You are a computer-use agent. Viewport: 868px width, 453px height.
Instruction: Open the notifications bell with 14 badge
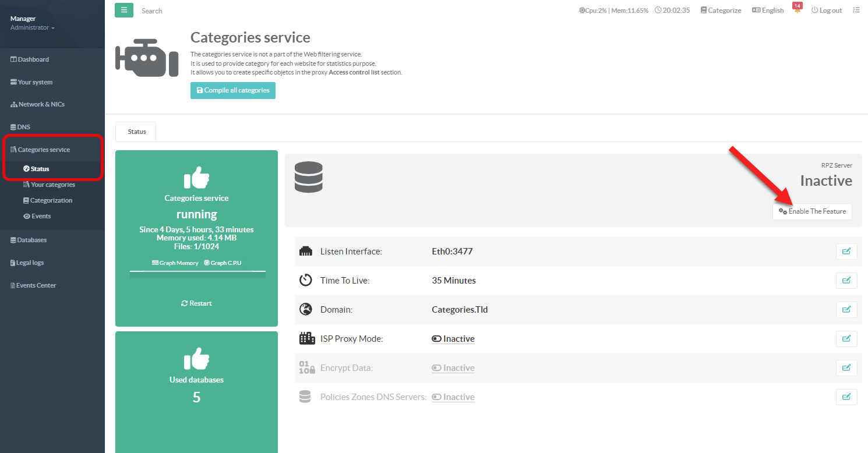coord(798,10)
